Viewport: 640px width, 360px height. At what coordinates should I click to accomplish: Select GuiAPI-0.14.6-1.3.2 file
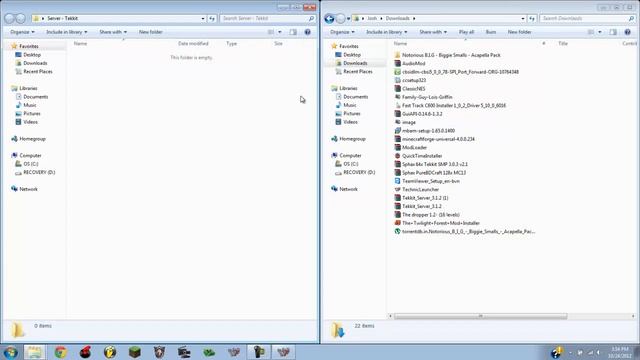[418, 114]
